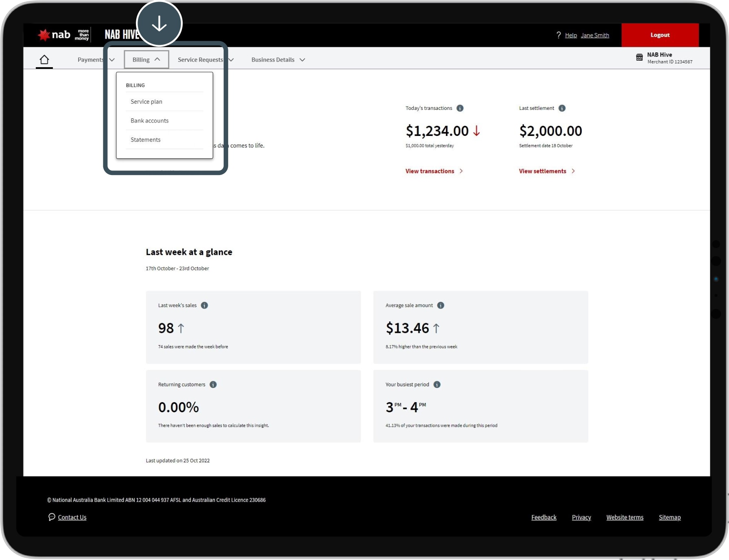
Task: Click info icon next to Today's transactions
Action: (460, 108)
